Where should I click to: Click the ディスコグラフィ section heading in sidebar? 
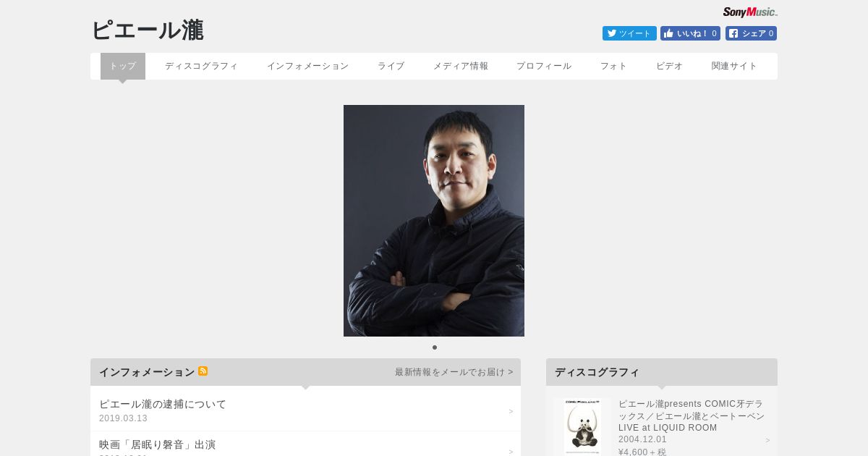point(597,372)
